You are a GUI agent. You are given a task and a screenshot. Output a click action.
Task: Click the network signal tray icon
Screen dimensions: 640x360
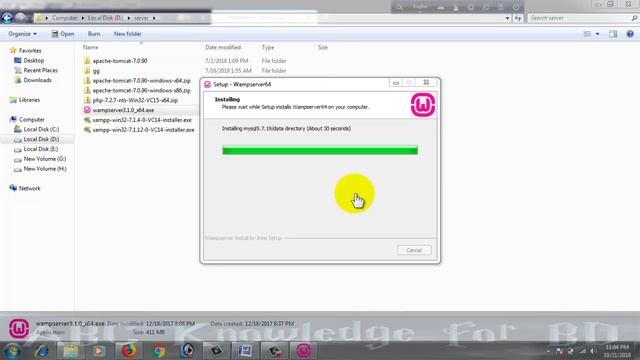pos(582,351)
